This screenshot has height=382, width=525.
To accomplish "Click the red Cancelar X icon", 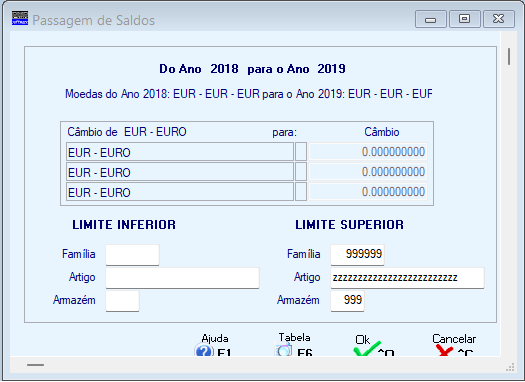I will (444, 351).
